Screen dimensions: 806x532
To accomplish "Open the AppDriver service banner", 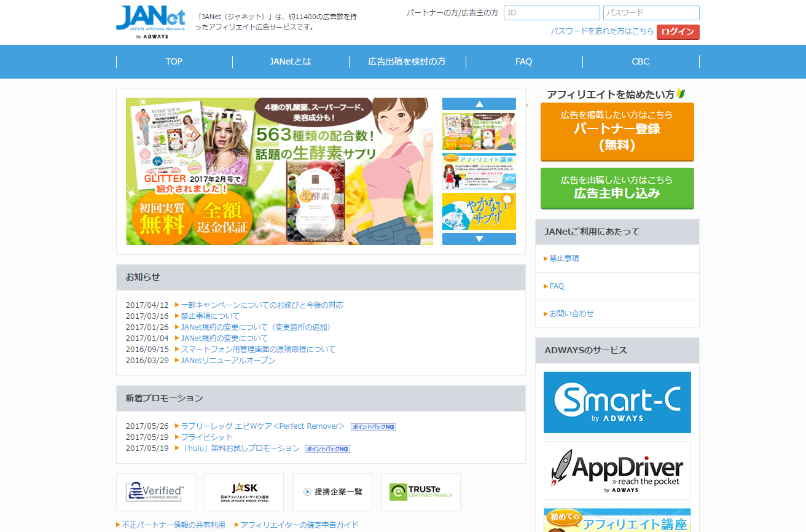I will click(x=617, y=470).
